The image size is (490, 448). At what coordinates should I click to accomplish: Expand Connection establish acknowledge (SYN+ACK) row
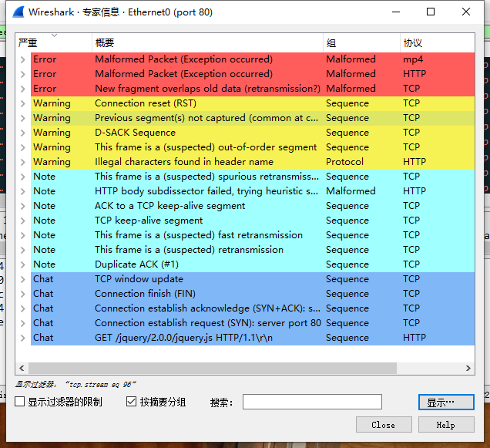tap(23, 308)
